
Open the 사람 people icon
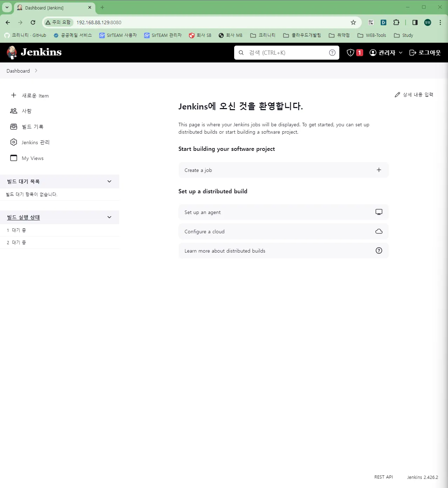(14, 111)
